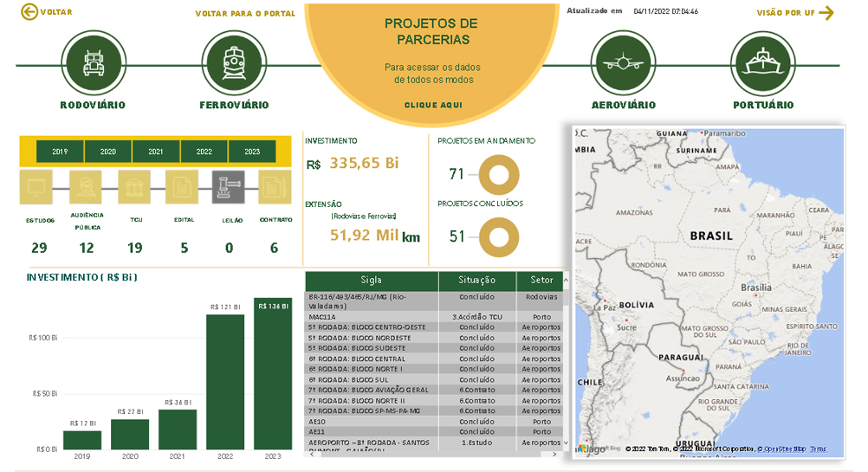Click table horizontal scroll right arrow

tap(554, 455)
